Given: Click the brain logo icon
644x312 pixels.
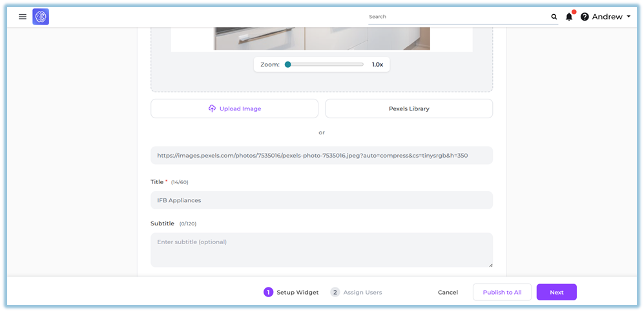Looking at the screenshot, I should (41, 17).
